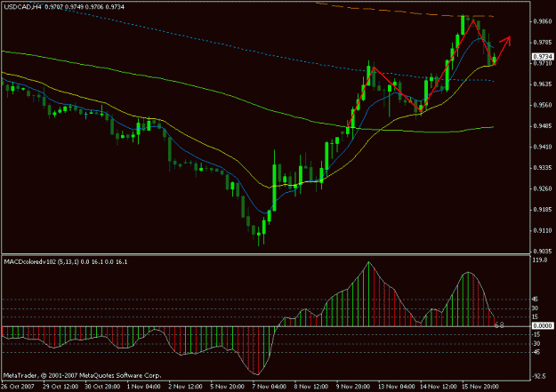This screenshot has width=556, height=392.
Task: Click the 0.9410 price axis label
Action: (543, 147)
